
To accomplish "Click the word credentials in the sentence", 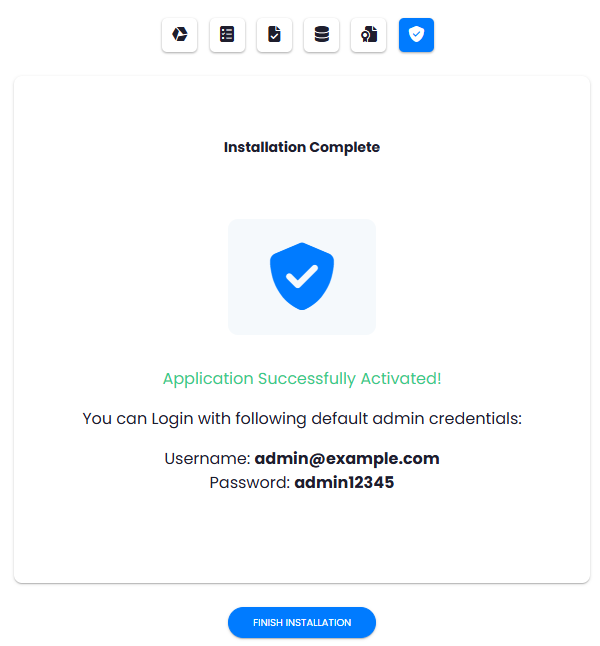I will point(475,419).
